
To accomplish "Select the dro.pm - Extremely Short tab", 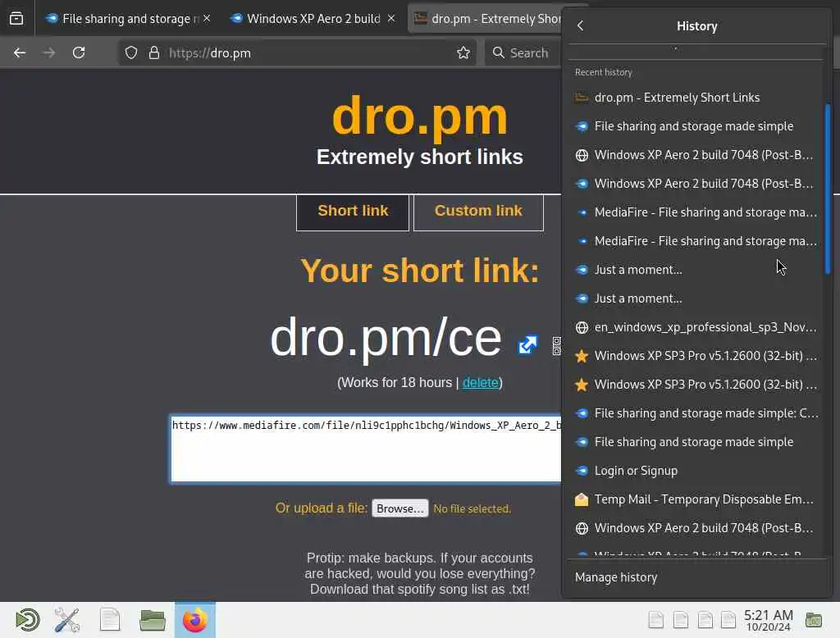I will point(485,19).
